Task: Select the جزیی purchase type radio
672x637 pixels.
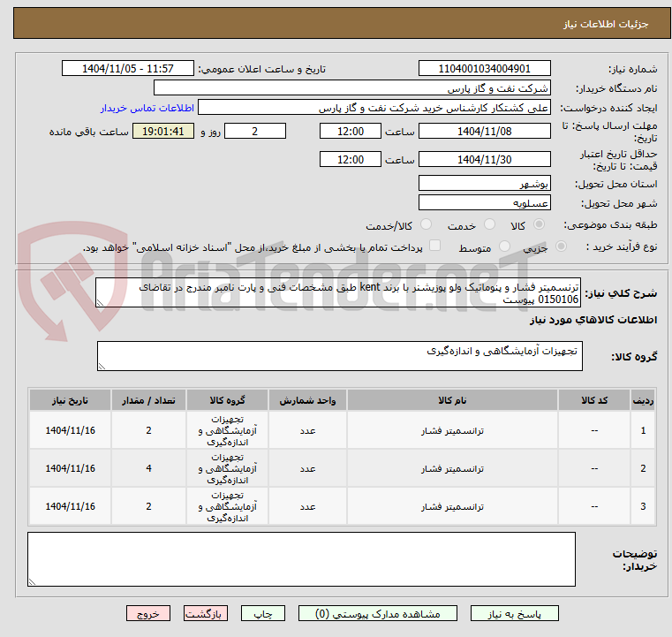Action: click(561, 246)
